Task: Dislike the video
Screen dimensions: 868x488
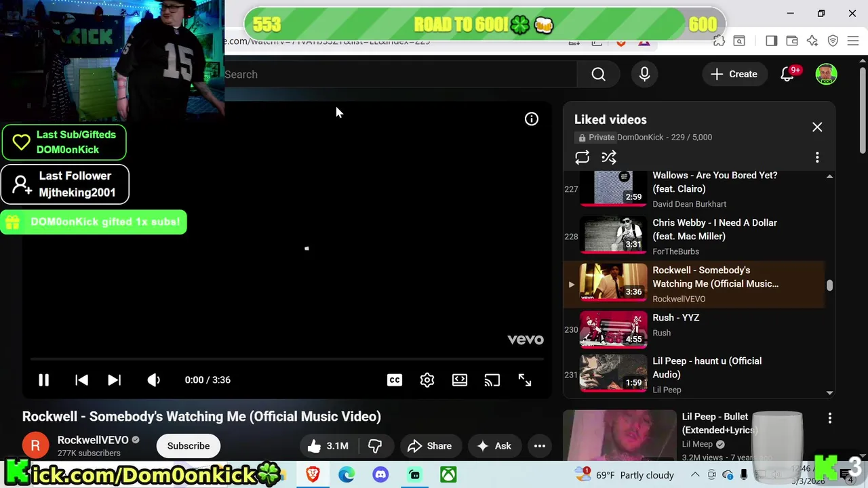Action: point(375,446)
